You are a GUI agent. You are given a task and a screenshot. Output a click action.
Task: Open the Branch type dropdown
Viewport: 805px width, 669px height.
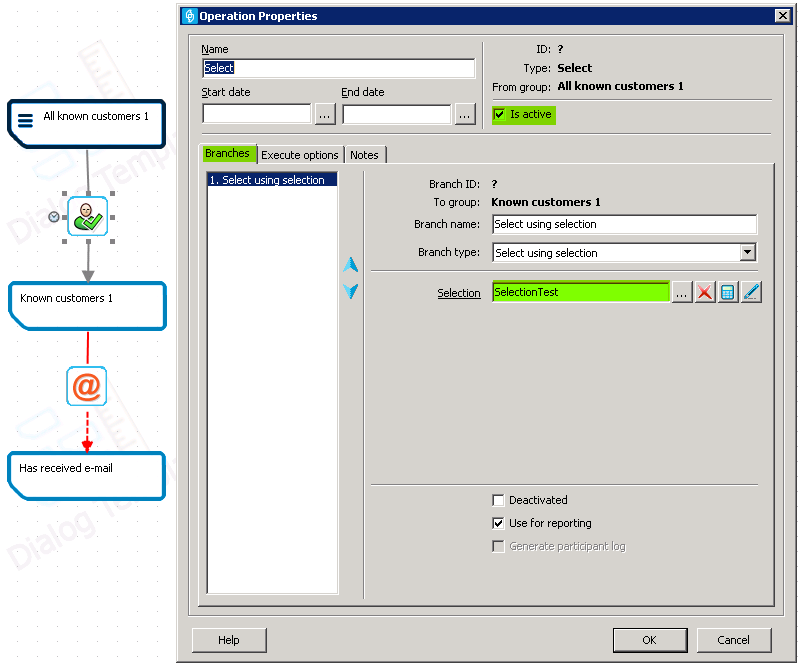point(747,253)
